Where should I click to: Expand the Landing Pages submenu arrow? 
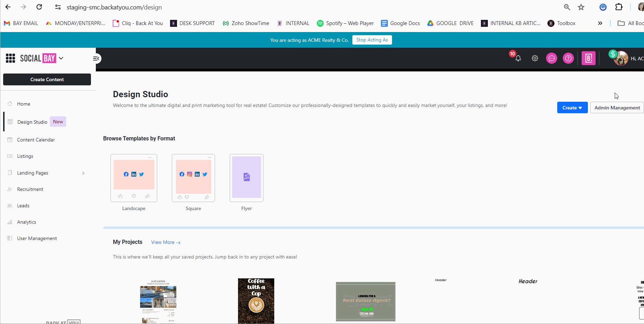pos(83,173)
